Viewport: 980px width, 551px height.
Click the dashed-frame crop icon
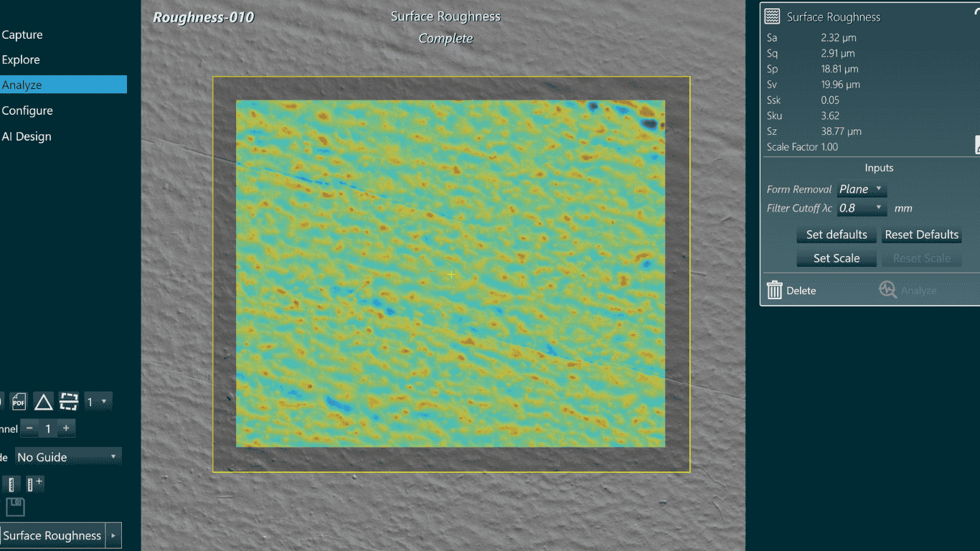[68, 402]
